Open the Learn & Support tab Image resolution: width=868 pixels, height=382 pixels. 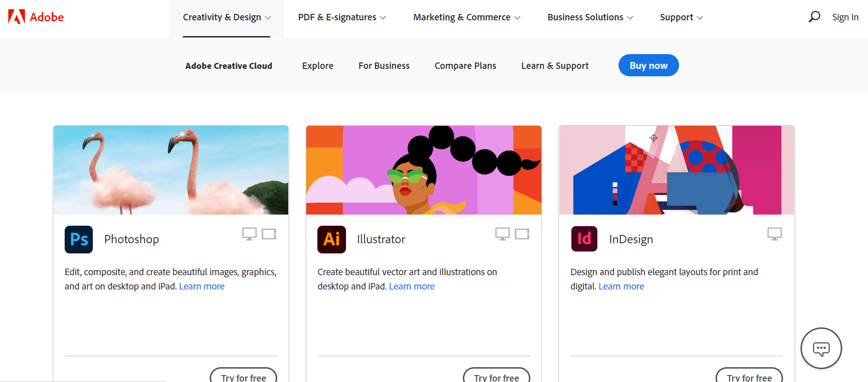(555, 66)
